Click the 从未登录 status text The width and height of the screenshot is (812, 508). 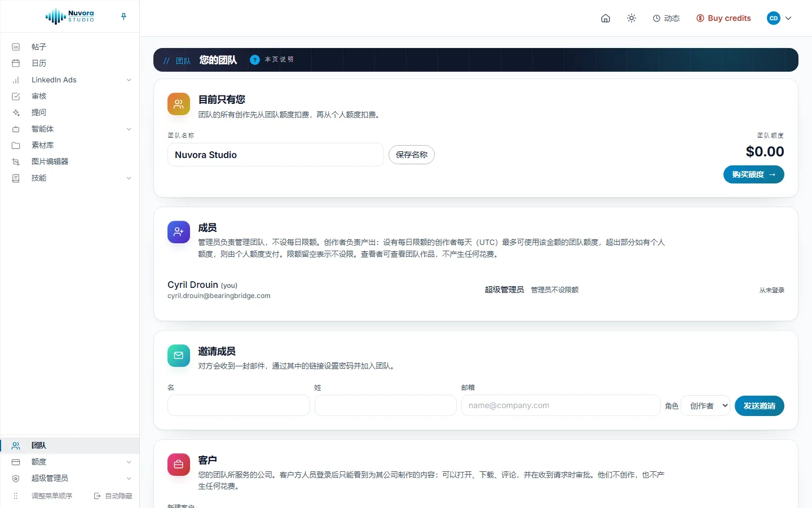pos(771,290)
